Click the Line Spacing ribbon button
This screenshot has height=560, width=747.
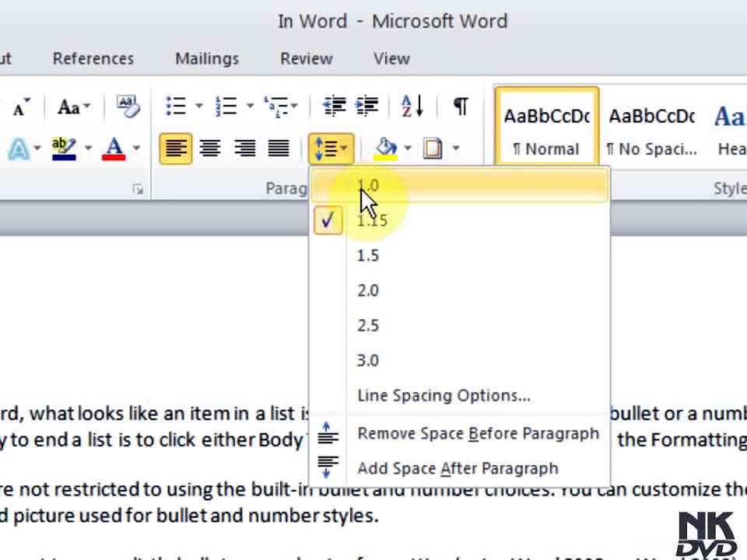tap(331, 149)
